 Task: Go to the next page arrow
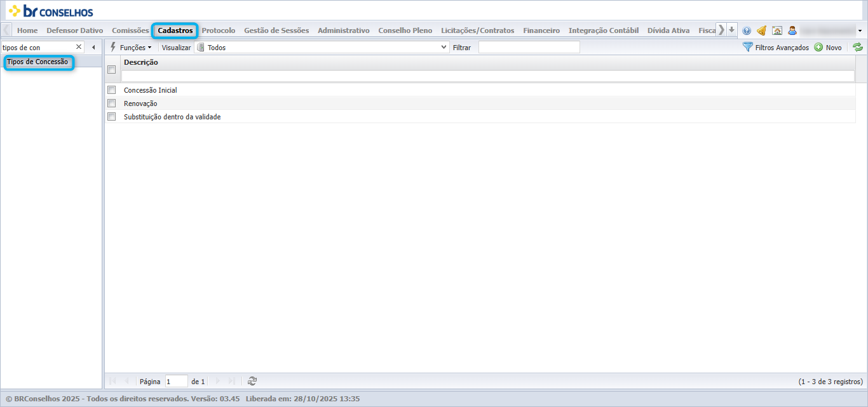point(218,381)
